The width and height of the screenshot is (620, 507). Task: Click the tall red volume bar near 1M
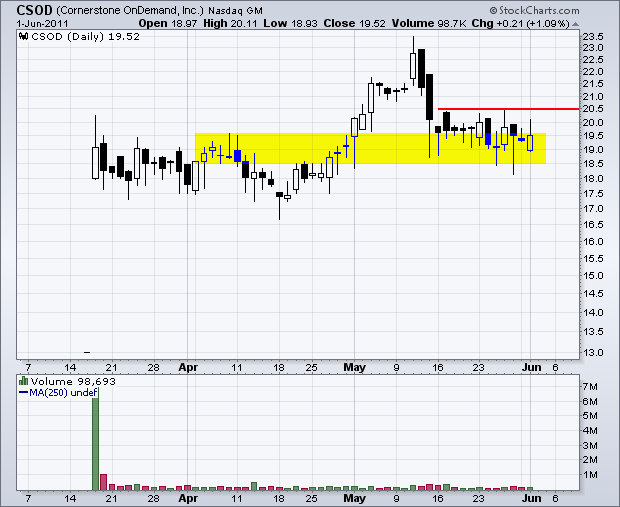104,482
